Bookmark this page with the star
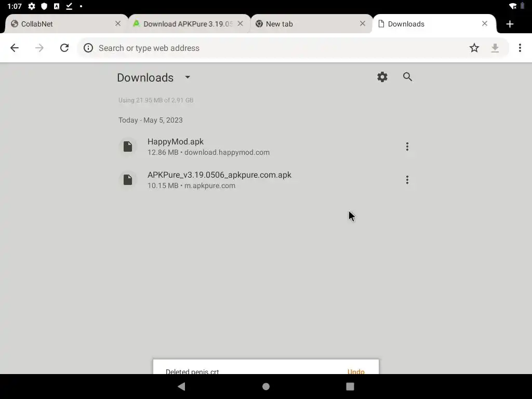 pos(474,48)
